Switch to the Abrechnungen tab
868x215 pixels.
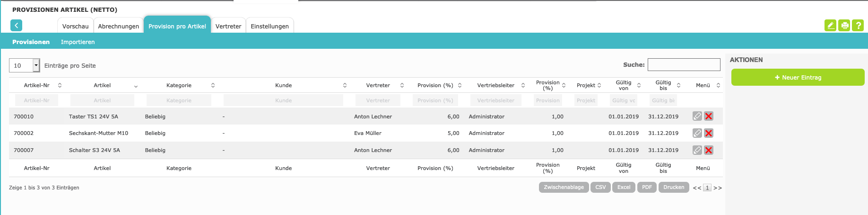tap(118, 26)
